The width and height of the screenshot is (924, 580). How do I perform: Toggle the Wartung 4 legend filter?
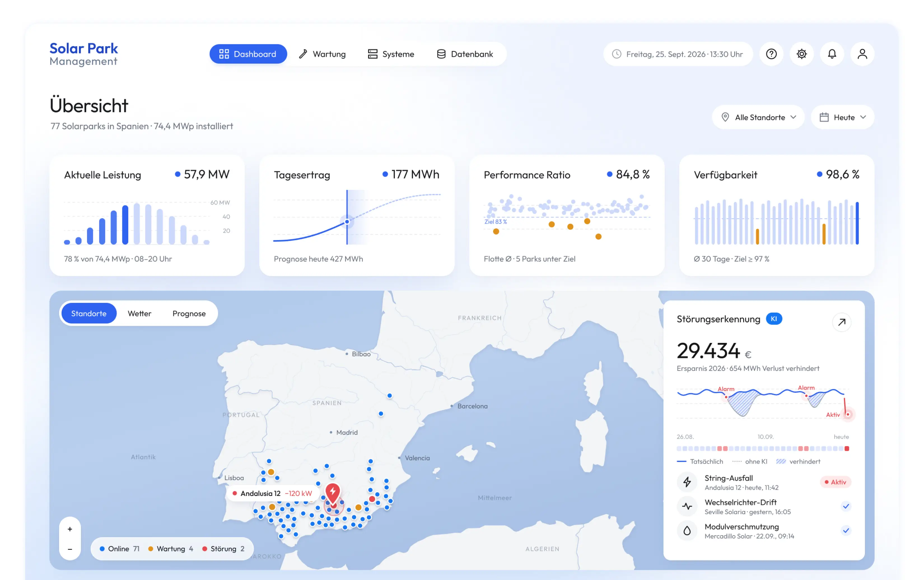point(171,549)
